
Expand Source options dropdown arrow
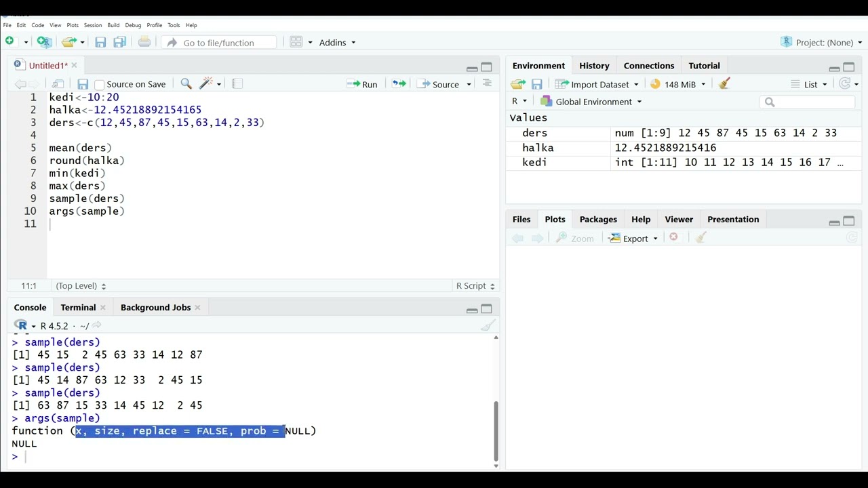pyautogui.click(x=469, y=85)
